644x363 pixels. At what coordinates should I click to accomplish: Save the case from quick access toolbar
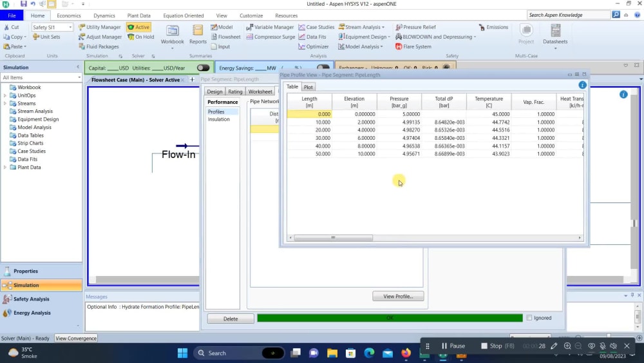[23, 4]
